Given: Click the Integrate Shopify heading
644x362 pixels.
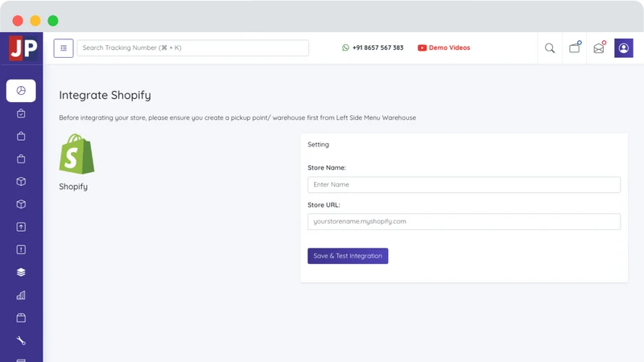Looking at the screenshot, I should pyautogui.click(x=105, y=95).
